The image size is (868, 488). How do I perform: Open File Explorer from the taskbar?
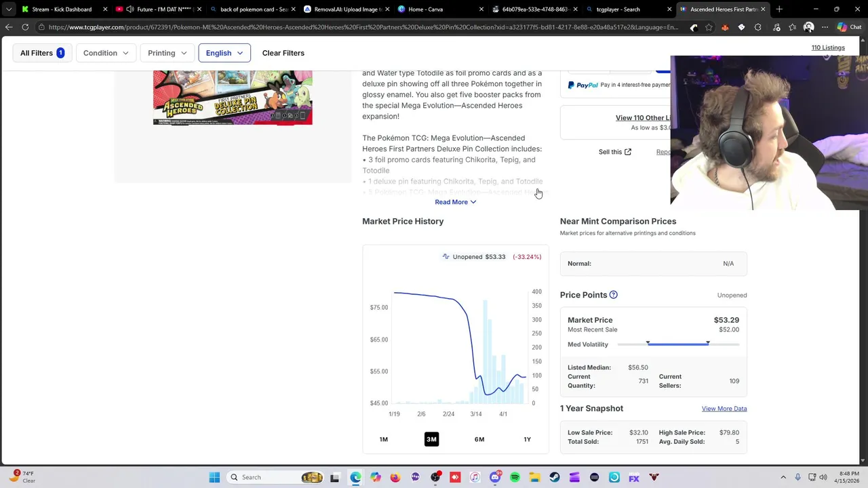(535, 477)
